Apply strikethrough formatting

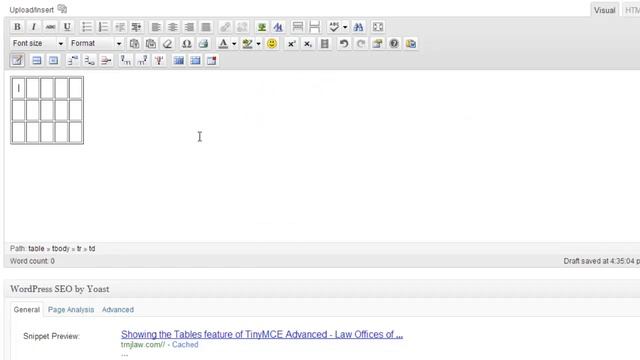[x=50, y=27]
